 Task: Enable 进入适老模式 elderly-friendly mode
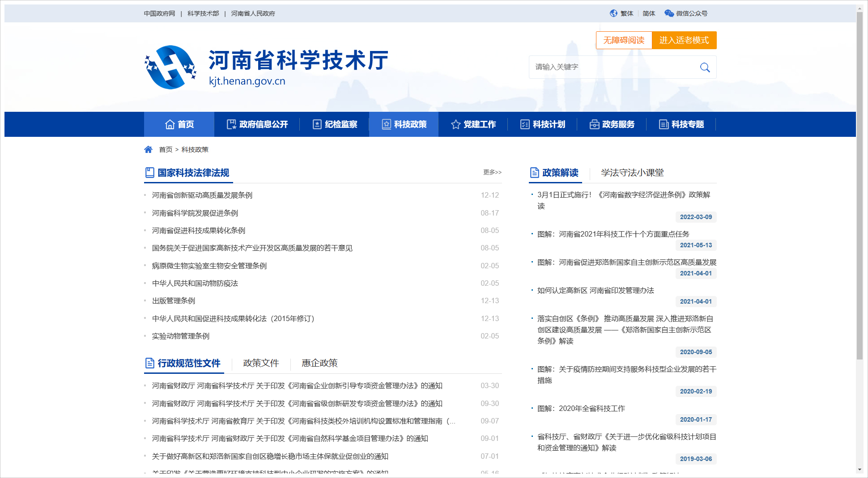[x=684, y=40]
